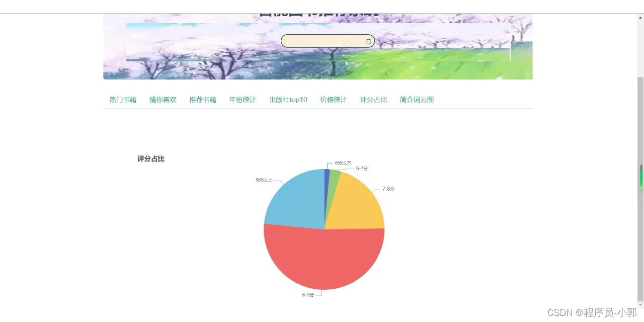Click the 6分以下 pie label

point(343,163)
